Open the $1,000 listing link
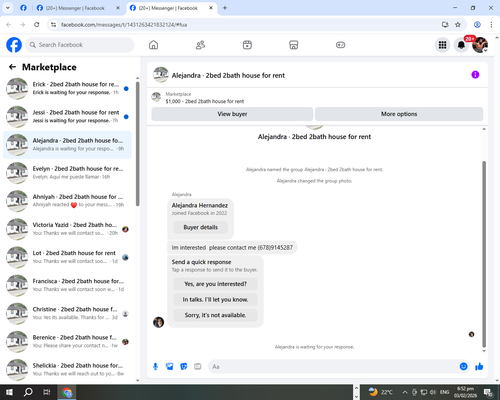The image size is (500, 400). click(205, 101)
